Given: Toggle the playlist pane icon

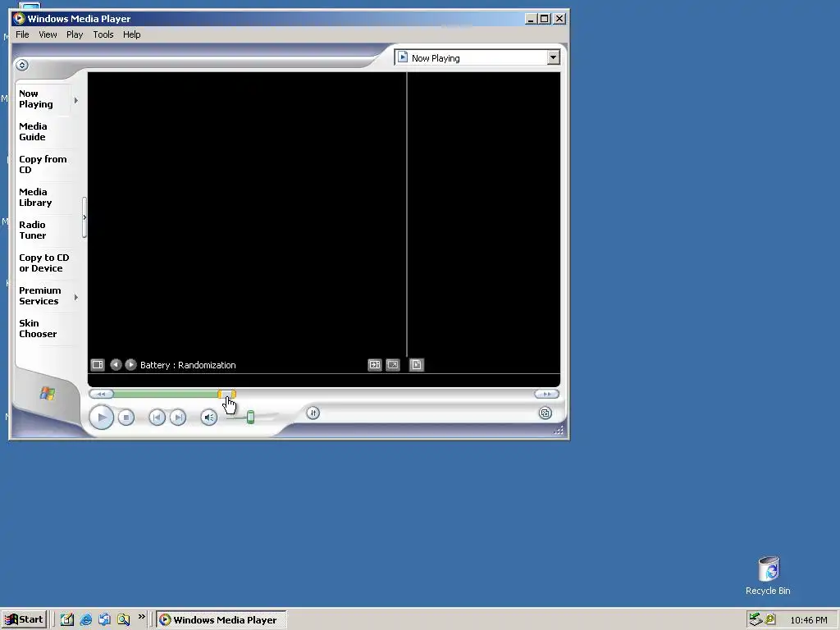Looking at the screenshot, I should (416, 365).
